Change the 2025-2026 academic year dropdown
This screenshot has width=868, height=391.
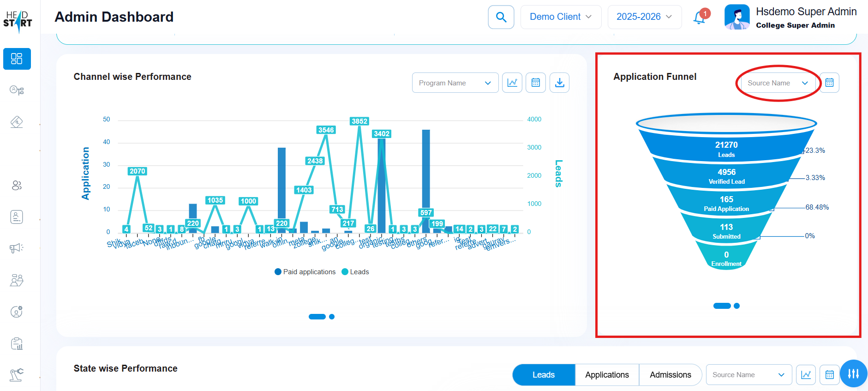click(644, 17)
